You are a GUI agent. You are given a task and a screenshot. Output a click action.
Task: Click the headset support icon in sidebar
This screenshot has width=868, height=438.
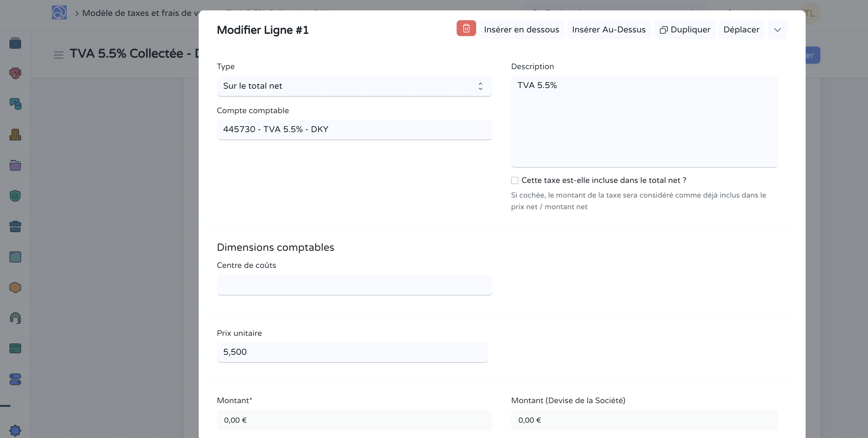pyautogui.click(x=15, y=318)
